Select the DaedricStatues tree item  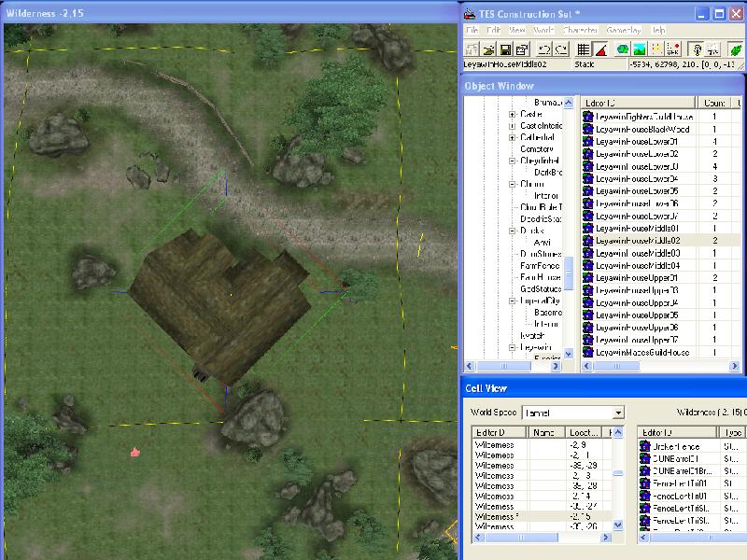click(x=542, y=219)
